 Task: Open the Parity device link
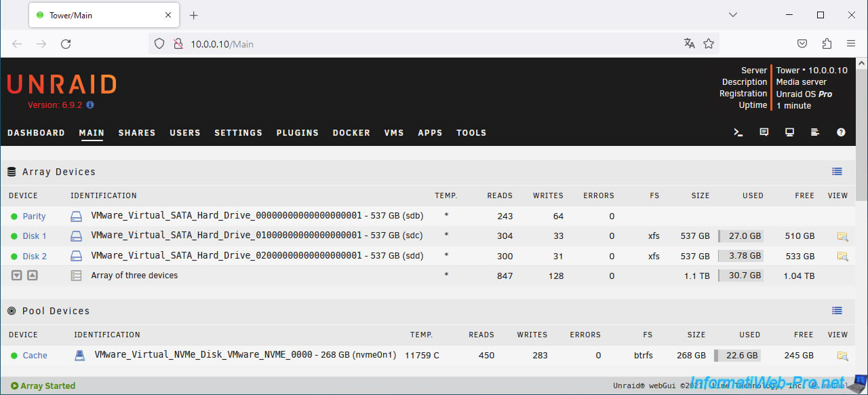[x=34, y=217]
